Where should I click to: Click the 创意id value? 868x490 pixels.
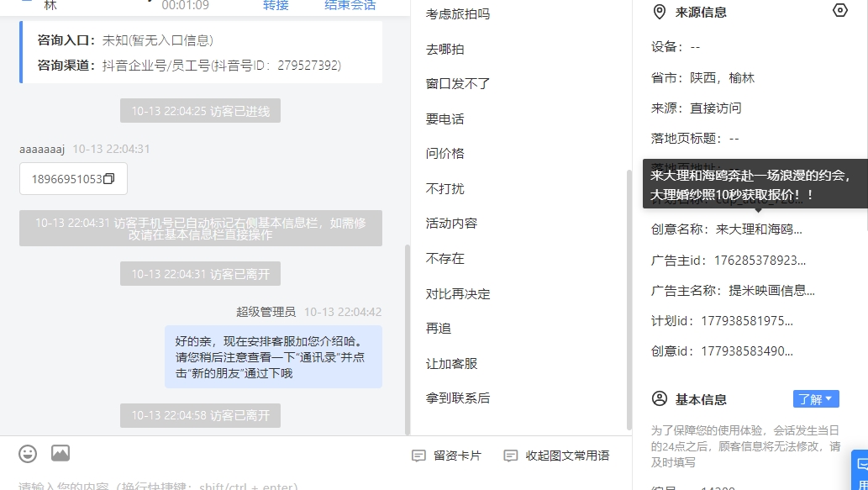point(747,351)
